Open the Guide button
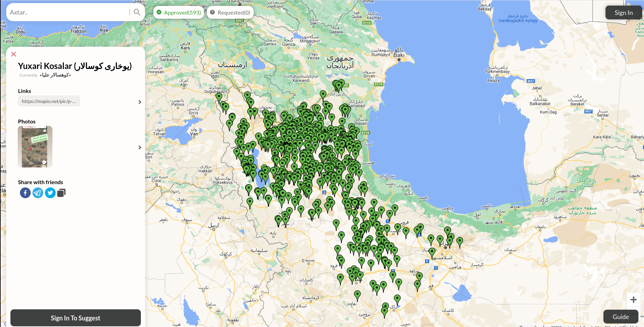Screen dimensions: 644x327 pyautogui.click(x=620, y=317)
